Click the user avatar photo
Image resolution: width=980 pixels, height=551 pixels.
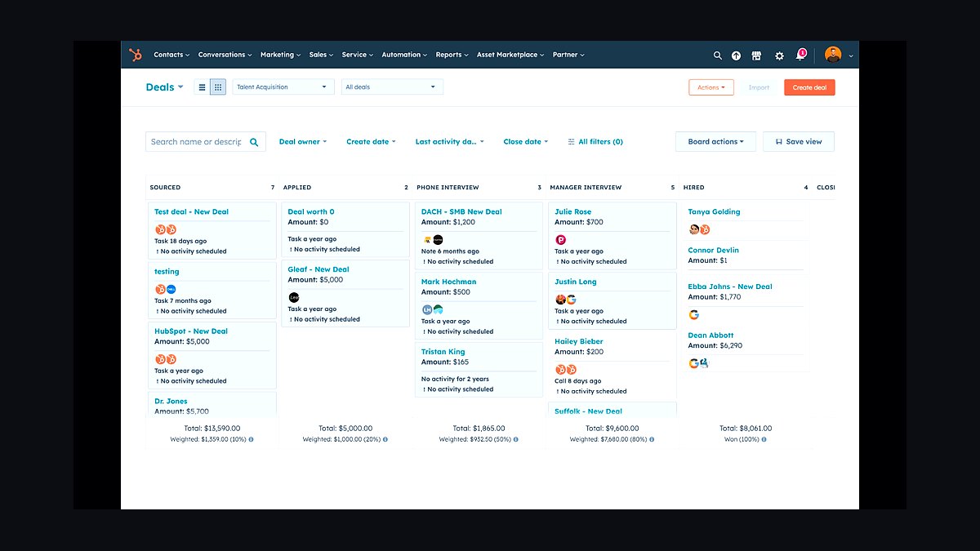click(x=832, y=55)
